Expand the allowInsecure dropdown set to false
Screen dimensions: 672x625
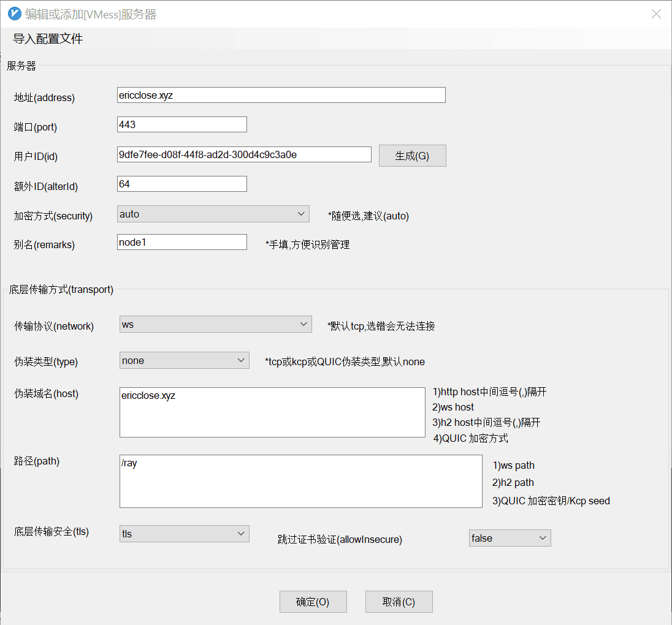[x=510, y=538]
